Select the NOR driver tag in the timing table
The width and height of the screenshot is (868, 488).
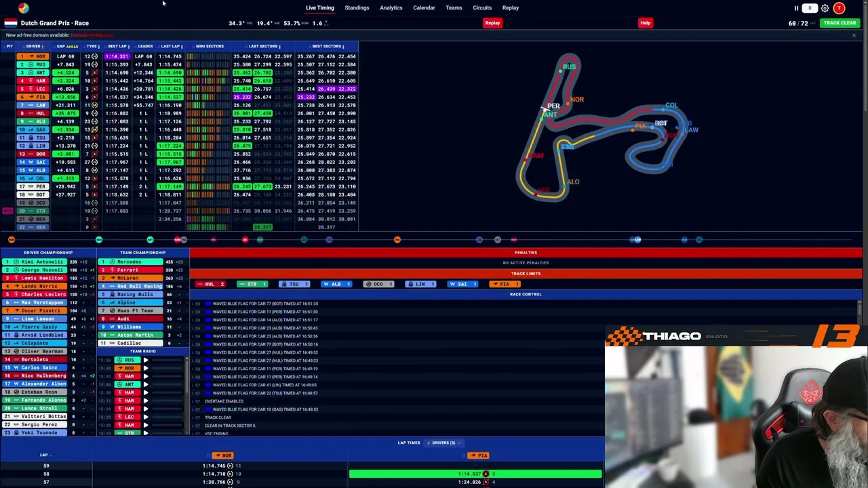click(33, 56)
